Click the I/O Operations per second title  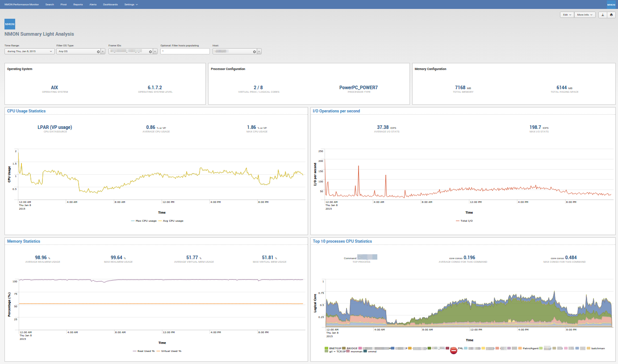(x=336, y=111)
